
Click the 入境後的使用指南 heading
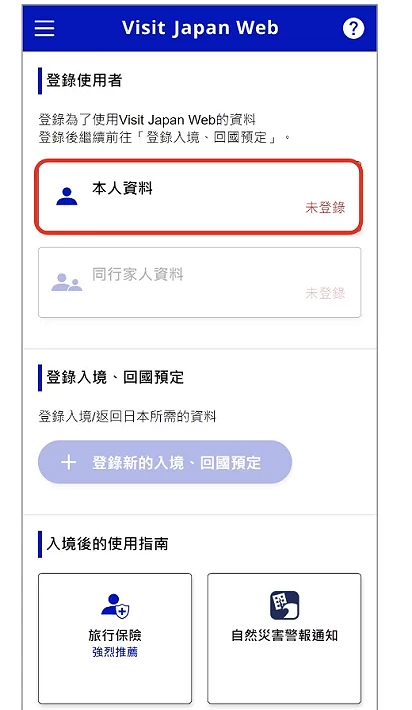(x=107, y=543)
